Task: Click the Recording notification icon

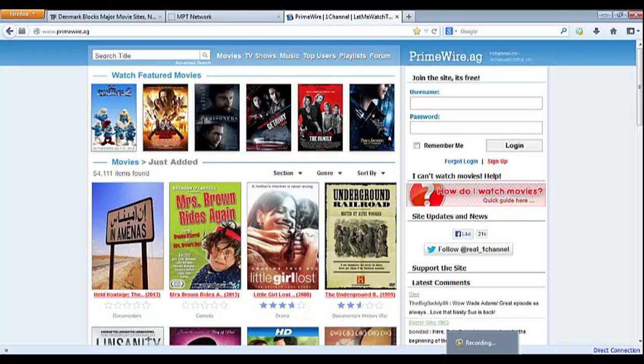Action: click(459, 343)
